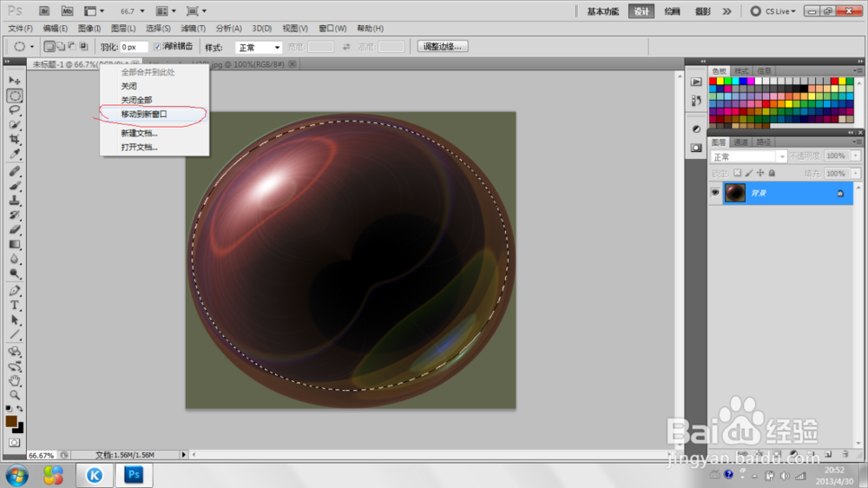Select the Eyedropper tool

coord(15,154)
